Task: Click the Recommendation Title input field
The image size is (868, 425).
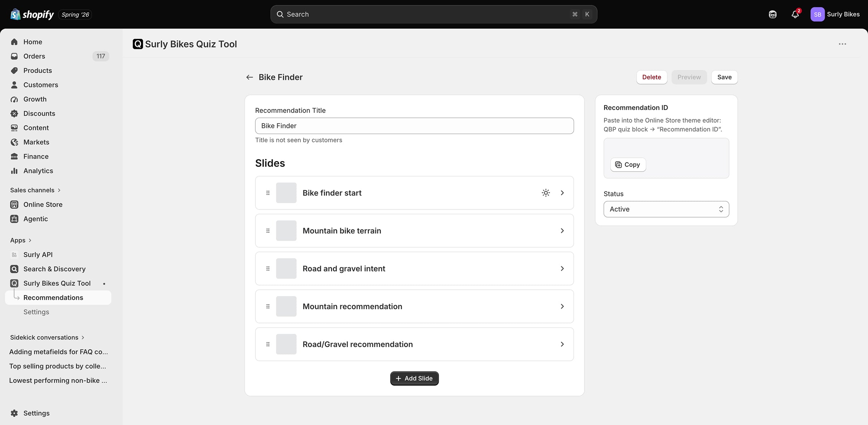Action: coord(414,126)
